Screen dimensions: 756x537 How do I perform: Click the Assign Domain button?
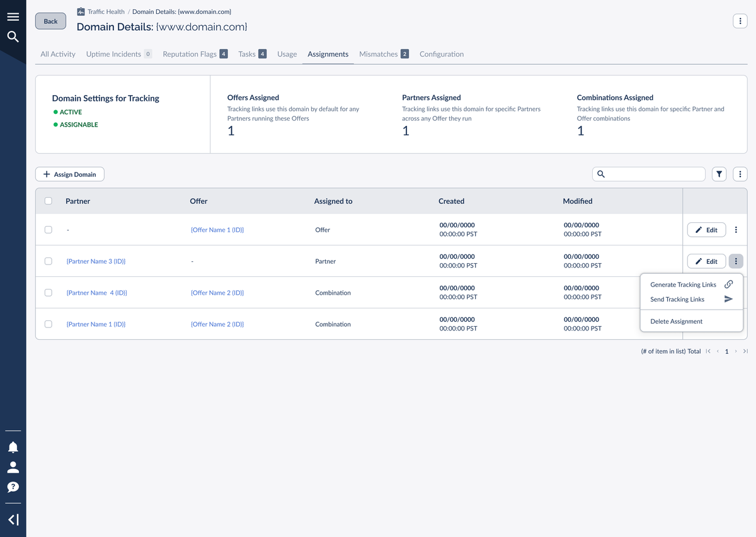click(x=70, y=174)
